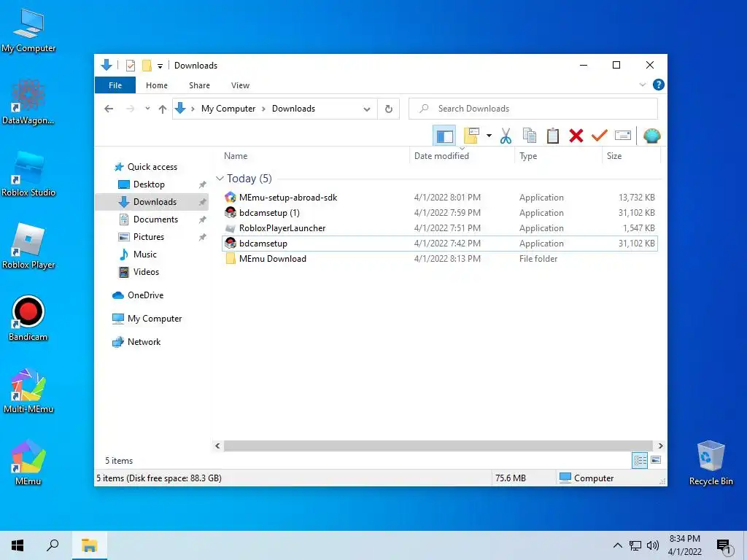The image size is (747, 560).
Task: Open the Share ribbon tab
Action: 199,85
